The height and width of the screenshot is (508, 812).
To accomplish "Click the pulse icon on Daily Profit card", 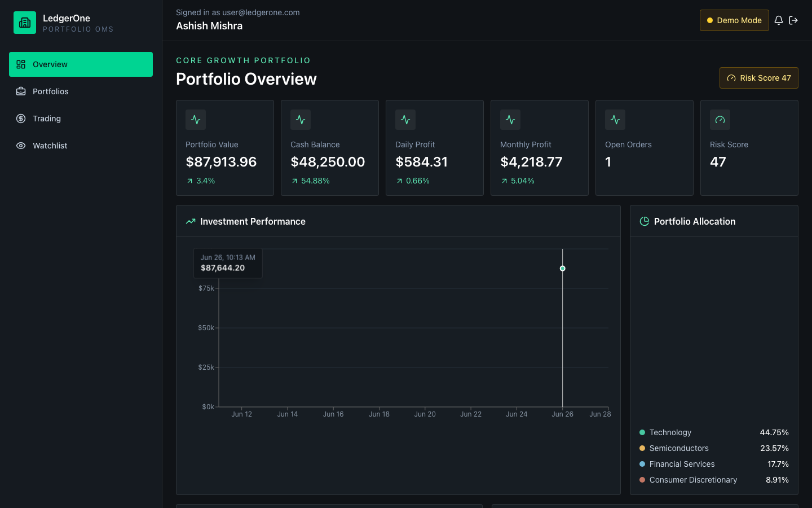I will click(405, 120).
